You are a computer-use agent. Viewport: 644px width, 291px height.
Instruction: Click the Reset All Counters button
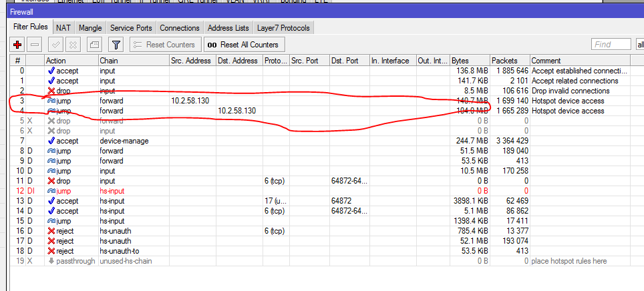pyautogui.click(x=245, y=45)
